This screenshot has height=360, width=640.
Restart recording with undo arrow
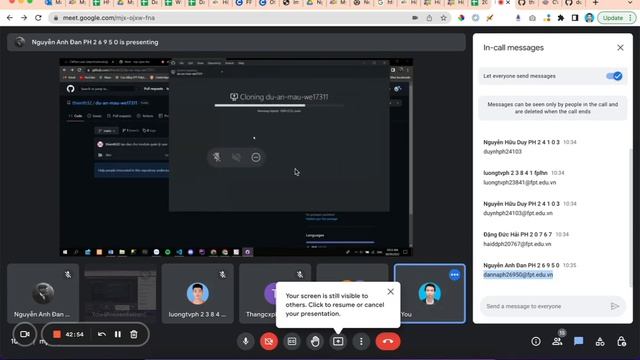click(102, 334)
